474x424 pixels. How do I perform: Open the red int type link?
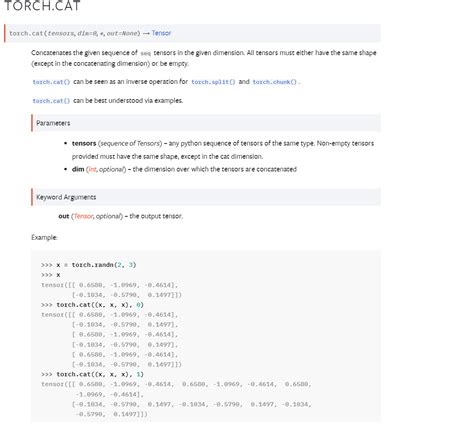[x=92, y=169]
